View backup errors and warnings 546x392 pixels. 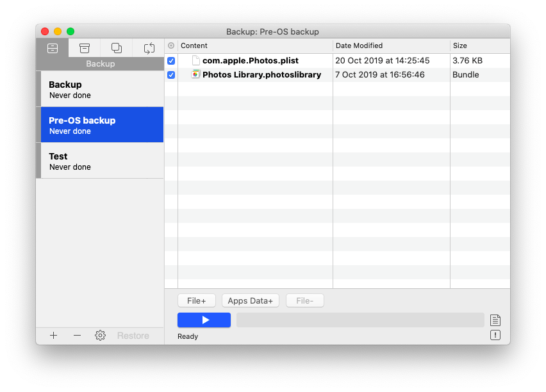[495, 334]
